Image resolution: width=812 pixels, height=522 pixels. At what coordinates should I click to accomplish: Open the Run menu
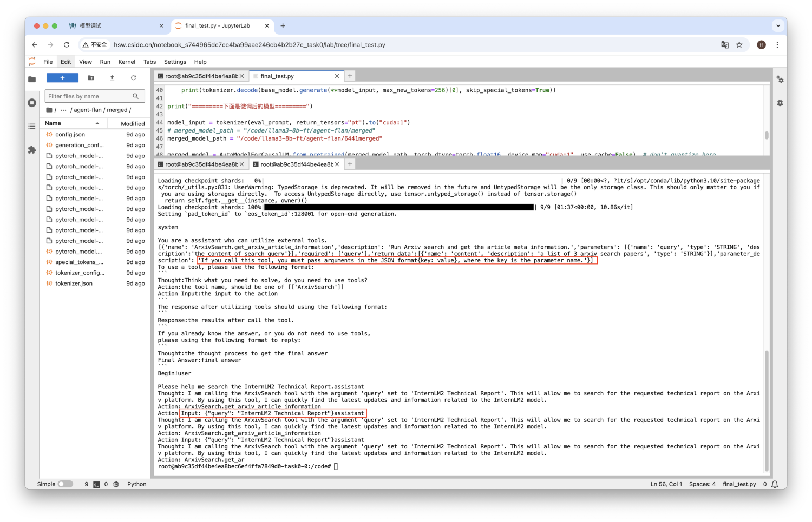[x=105, y=62]
